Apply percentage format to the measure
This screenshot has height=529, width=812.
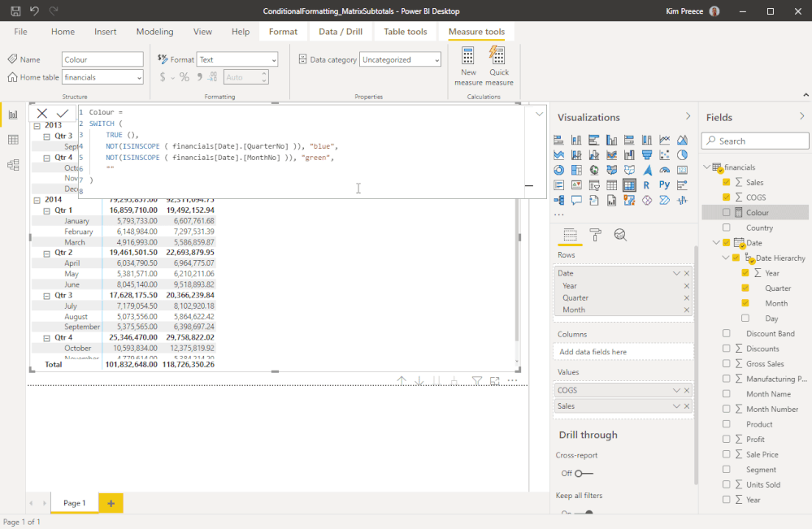185,77
